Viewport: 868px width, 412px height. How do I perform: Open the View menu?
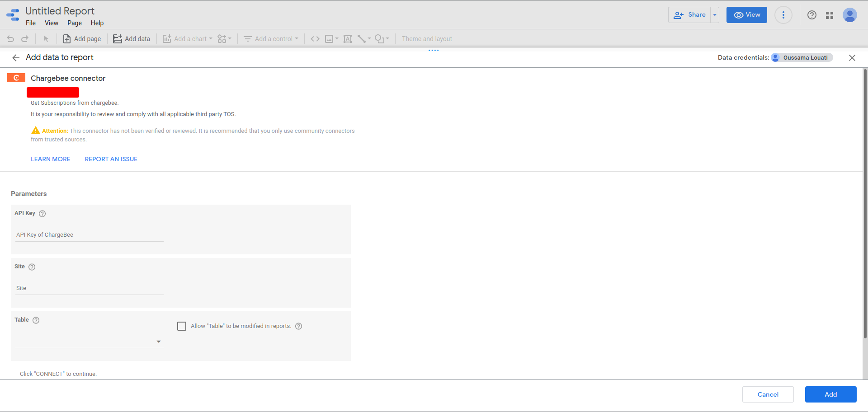point(52,23)
